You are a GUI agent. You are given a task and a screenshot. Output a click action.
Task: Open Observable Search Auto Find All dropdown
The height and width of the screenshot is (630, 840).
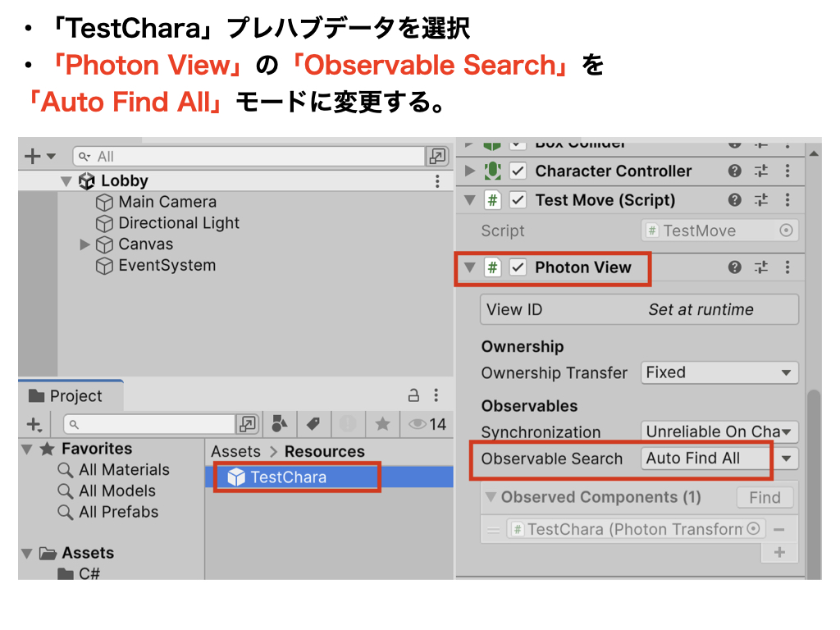[x=719, y=458]
